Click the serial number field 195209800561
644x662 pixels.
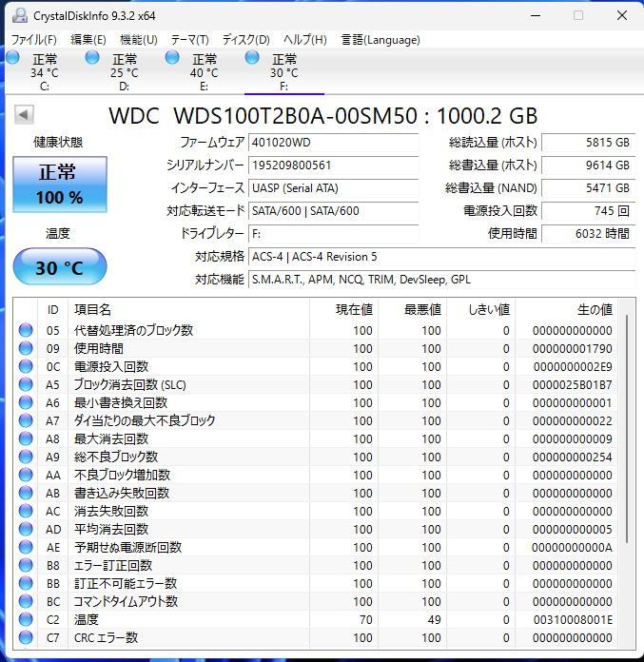[x=333, y=165]
